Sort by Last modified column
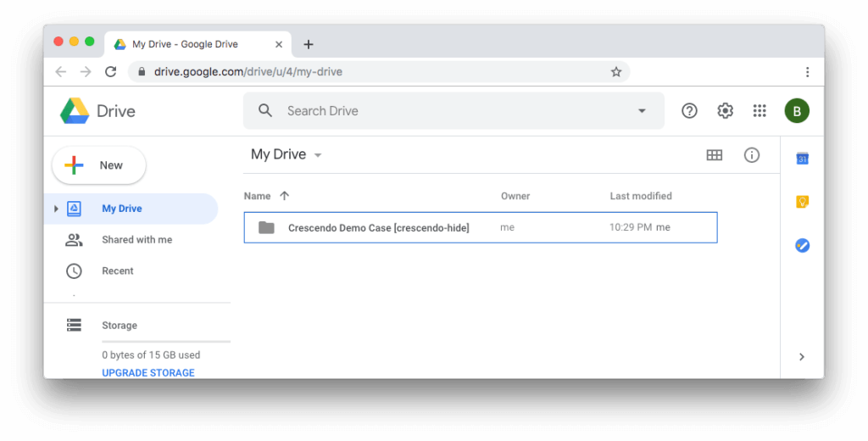Image resolution: width=868 pixels, height=441 pixels. coord(641,196)
